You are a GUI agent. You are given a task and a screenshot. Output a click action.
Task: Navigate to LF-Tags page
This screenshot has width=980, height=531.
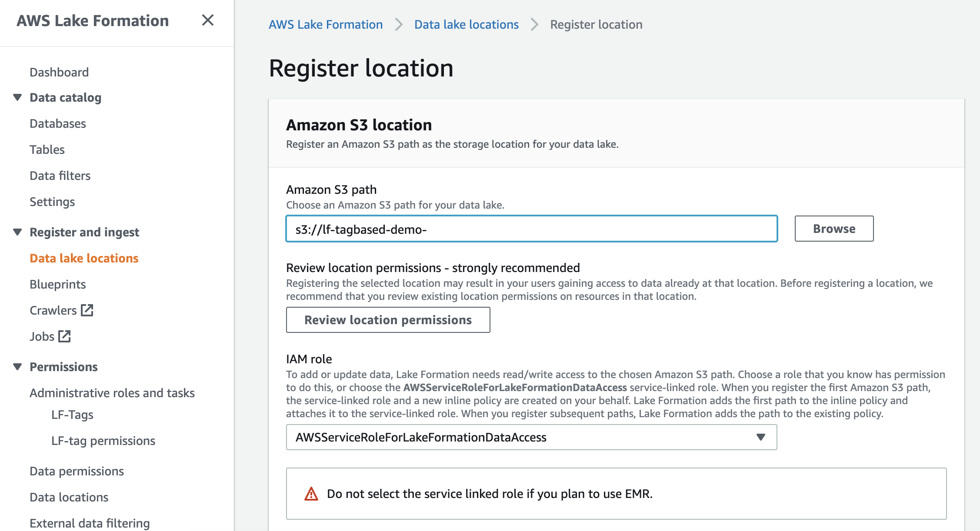72,415
